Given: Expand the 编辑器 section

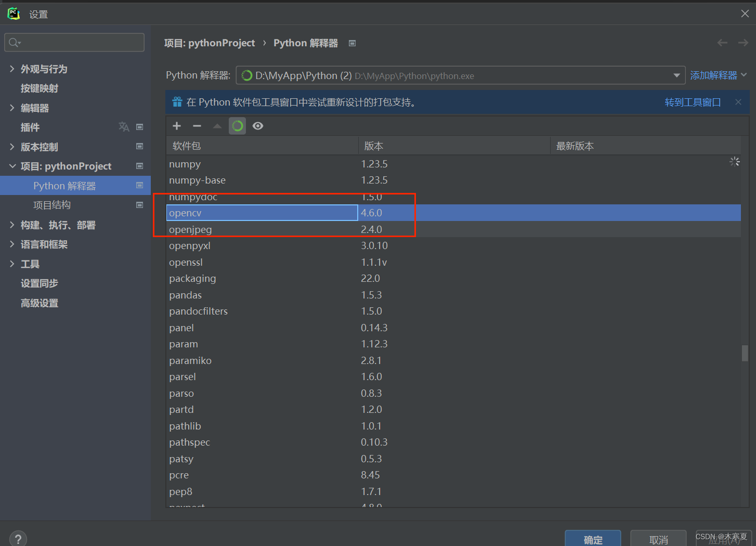Looking at the screenshot, I should 12,108.
